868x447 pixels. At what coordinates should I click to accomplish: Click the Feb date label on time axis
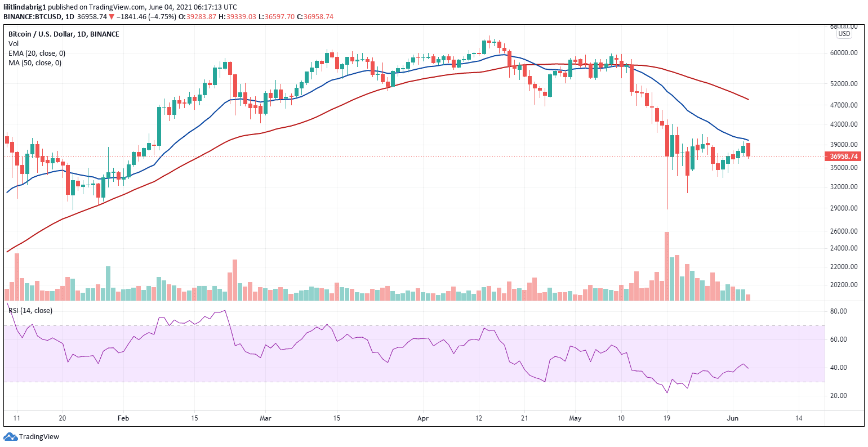123,419
